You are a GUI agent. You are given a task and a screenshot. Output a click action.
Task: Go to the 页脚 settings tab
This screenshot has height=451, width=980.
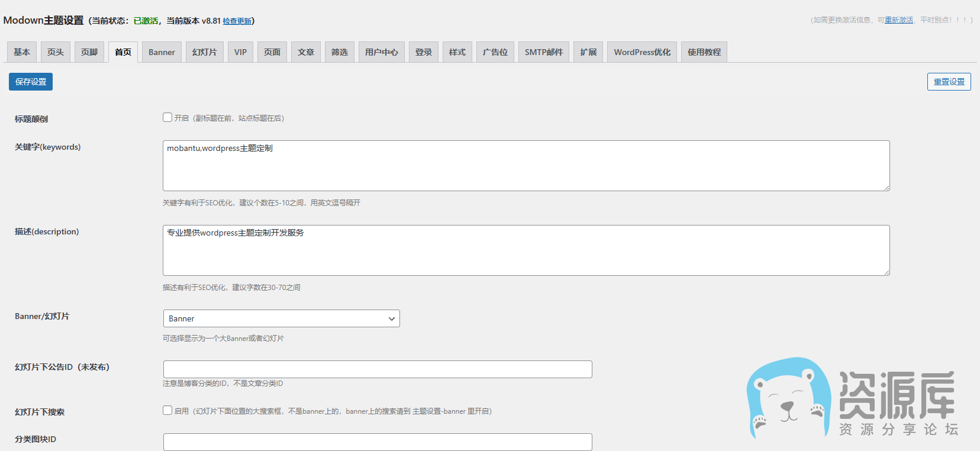coord(89,52)
